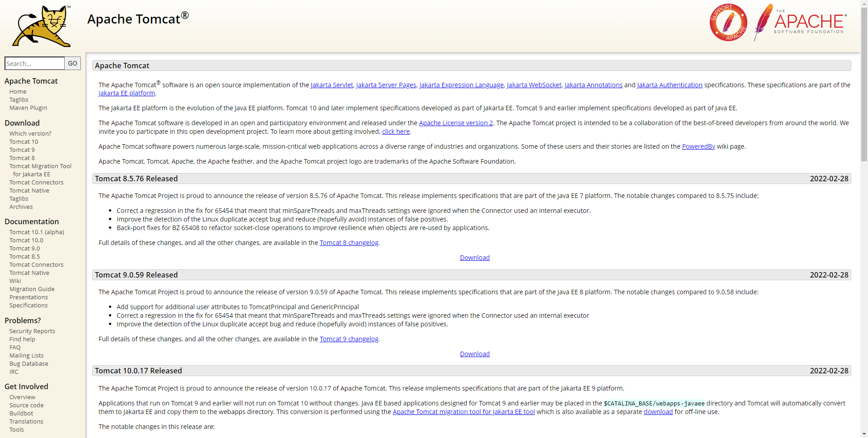The width and height of the screenshot is (868, 438).
Task: Follow the Jakarta Annotations link
Action: tap(594, 85)
